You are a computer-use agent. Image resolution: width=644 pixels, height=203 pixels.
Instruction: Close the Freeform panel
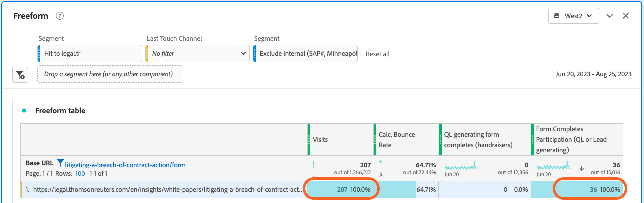point(625,16)
